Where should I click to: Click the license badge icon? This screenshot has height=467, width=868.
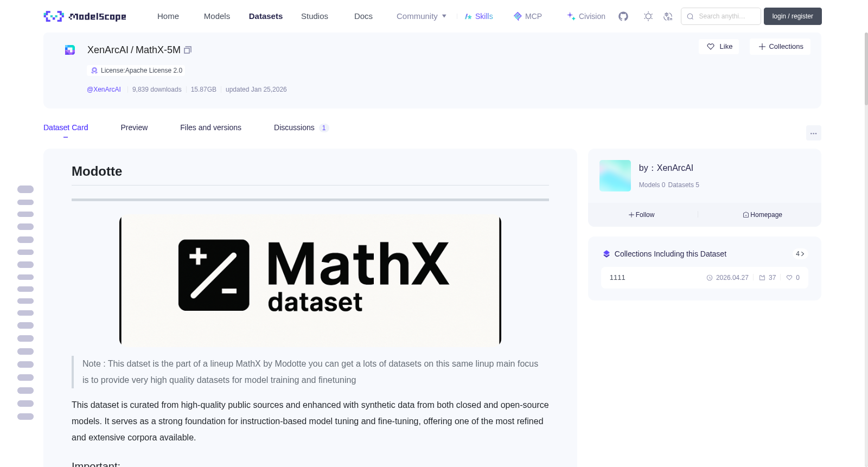click(x=94, y=71)
